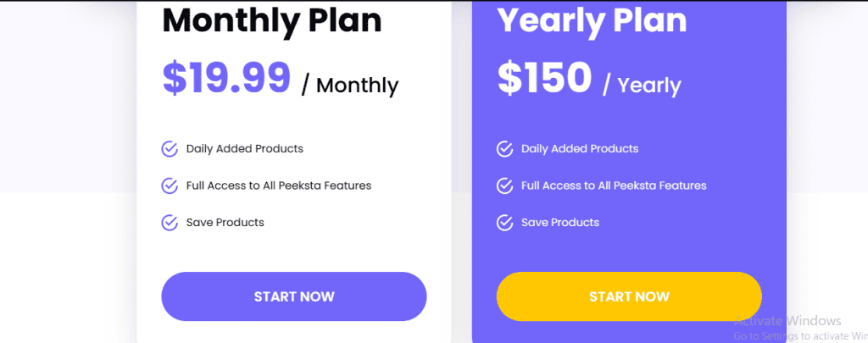Click 'Full Access to All Peeksta Features' in Monthly Plan
The width and height of the screenshot is (868, 343).
[278, 185]
